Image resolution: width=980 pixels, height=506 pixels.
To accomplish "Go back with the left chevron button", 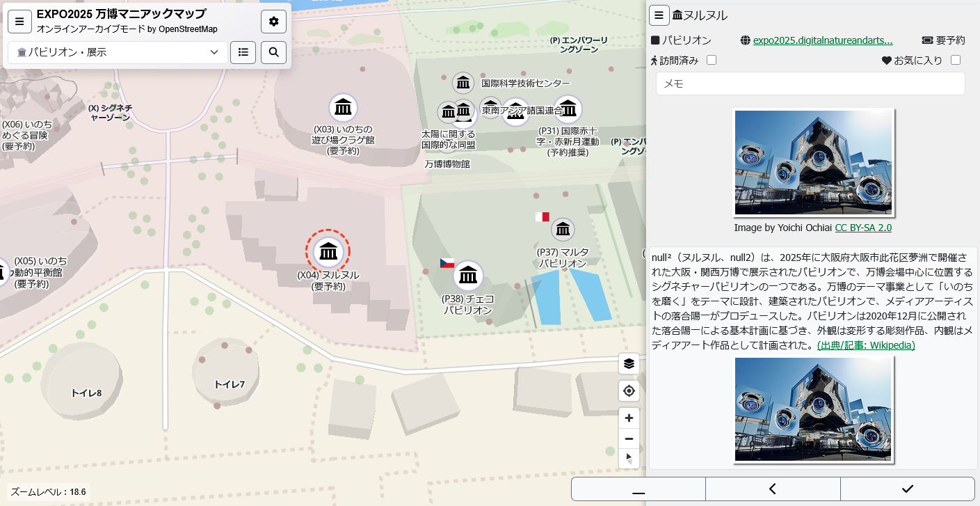I will (x=773, y=489).
